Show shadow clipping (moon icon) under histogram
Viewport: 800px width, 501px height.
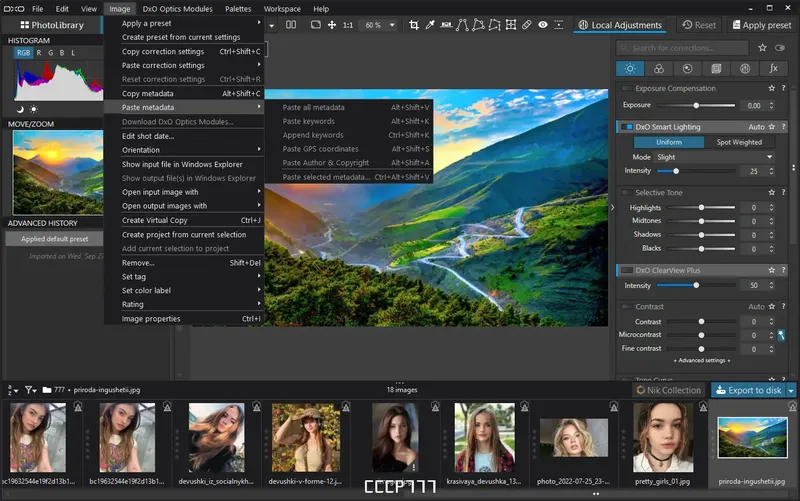pos(20,108)
